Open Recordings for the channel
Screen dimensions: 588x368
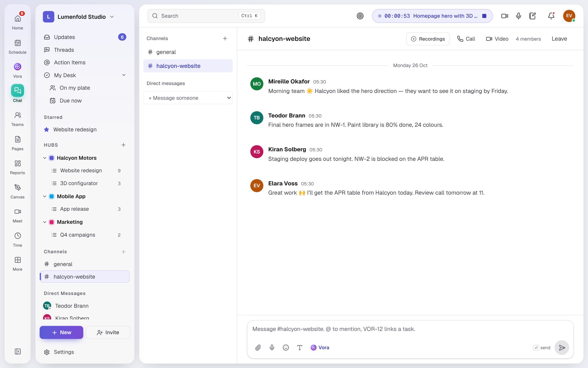pos(428,39)
